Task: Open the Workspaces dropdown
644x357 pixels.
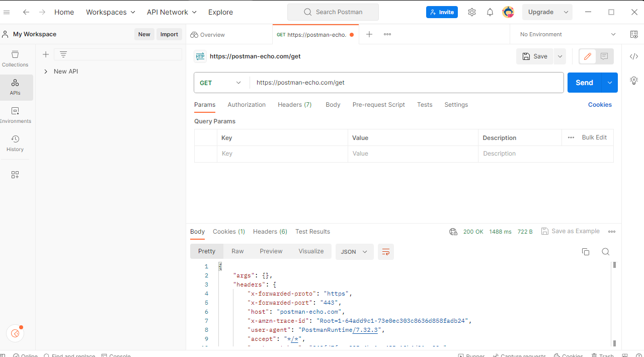Action: click(x=111, y=12)
